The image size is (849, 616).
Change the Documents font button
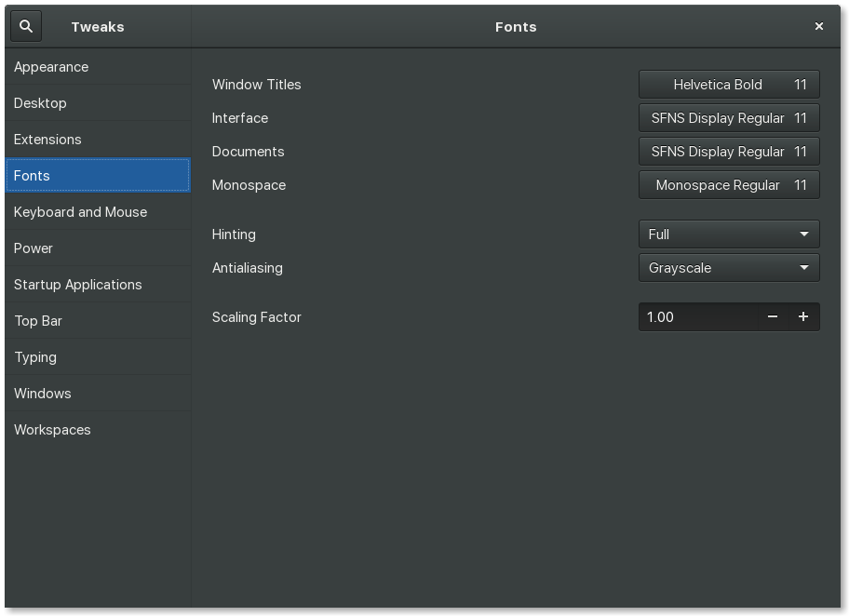coord(729,152)
